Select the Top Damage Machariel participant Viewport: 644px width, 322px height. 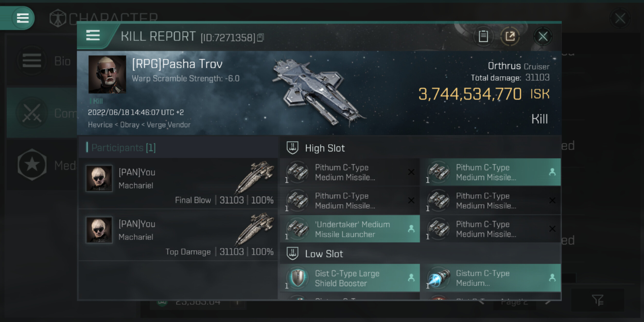click(178, 235)
